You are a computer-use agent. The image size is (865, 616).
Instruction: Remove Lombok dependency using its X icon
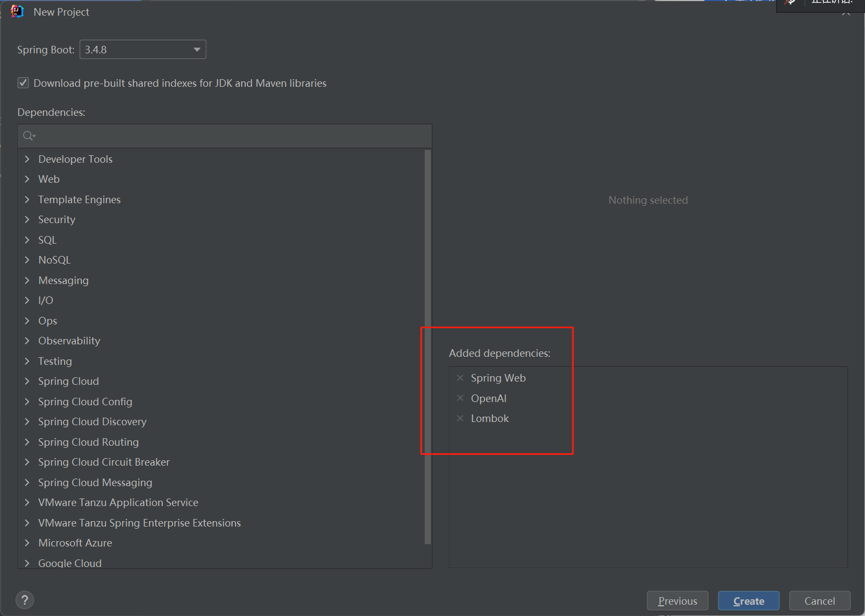460,418
